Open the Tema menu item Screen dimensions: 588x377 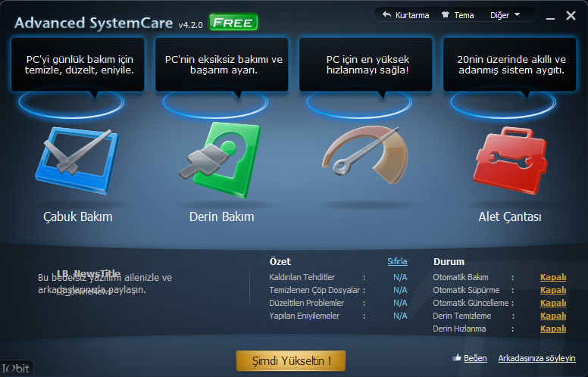(x=464, y=15)
